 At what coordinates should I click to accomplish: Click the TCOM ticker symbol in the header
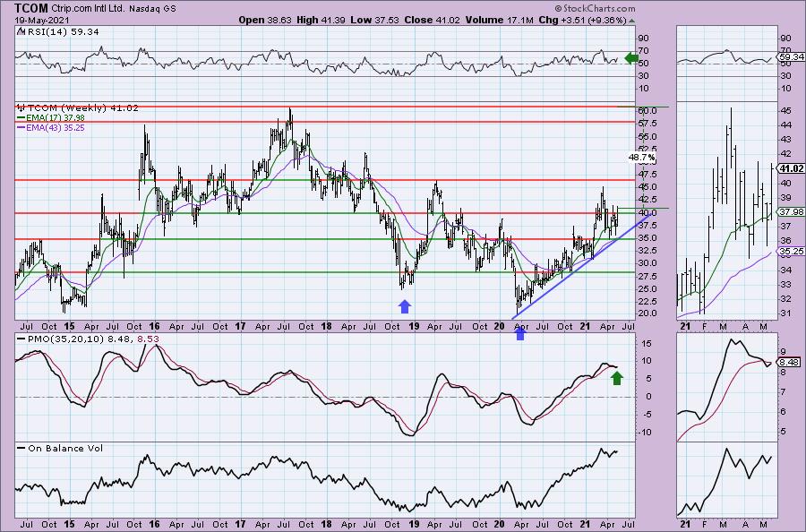[32, 8]
